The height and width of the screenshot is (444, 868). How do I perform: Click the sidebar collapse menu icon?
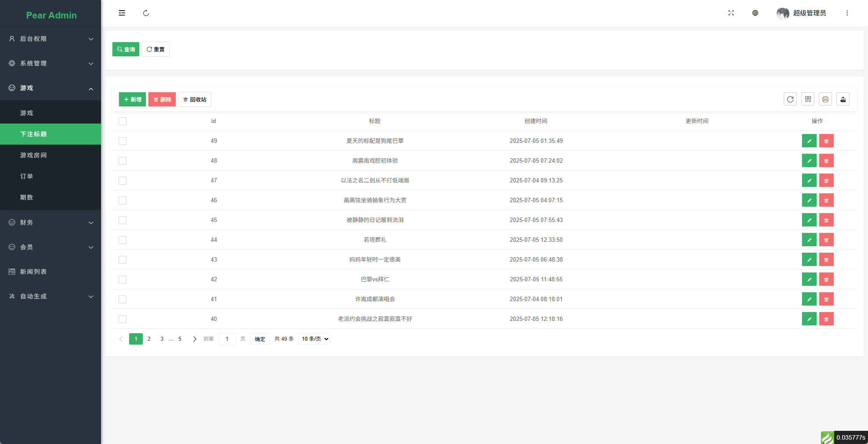tap(122, 13)
